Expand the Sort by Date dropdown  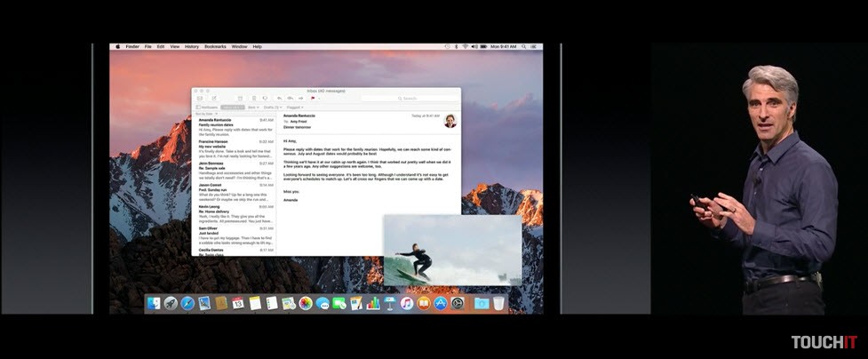(205, 114)
